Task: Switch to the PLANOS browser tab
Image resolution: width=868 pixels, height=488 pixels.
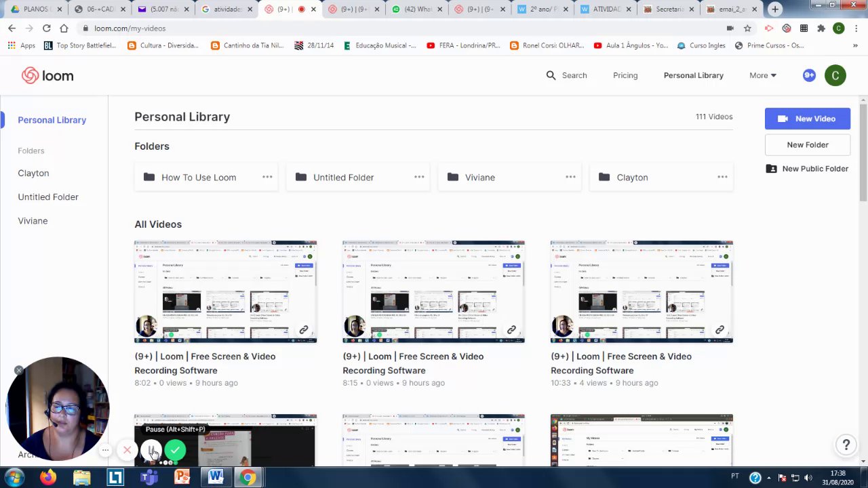Action: pos(35,9)
